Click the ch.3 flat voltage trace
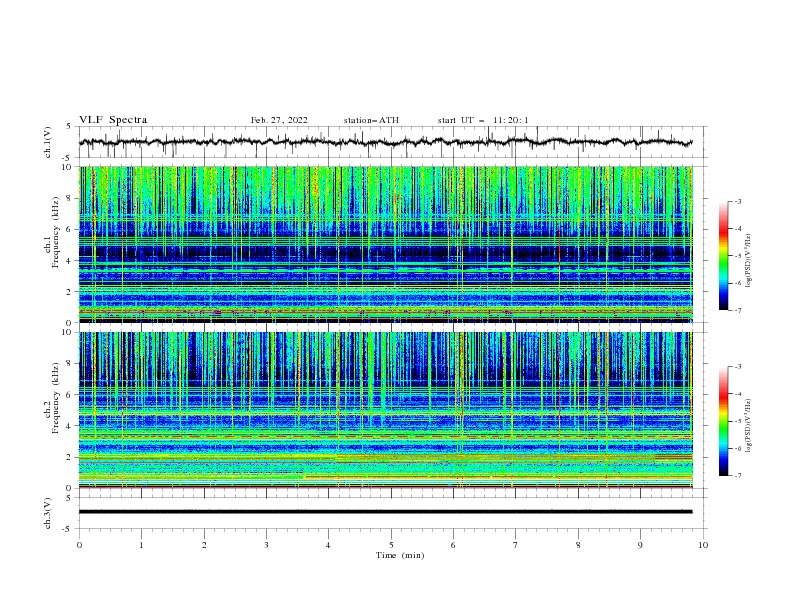 coord(385,512)
